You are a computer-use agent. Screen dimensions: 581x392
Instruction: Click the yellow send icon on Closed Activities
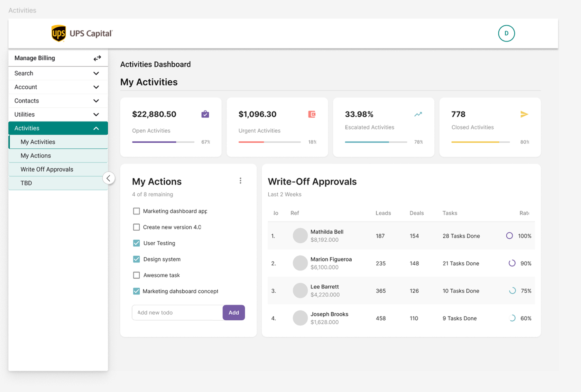pos(524,114)
